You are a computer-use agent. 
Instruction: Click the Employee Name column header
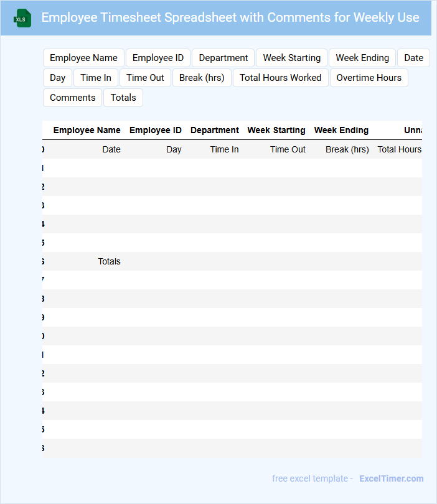87,130
